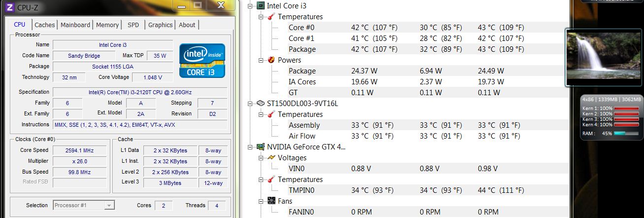Select the Assembly temperature row
The height and width of the screenshot is (218, 644).
point(428,125)
